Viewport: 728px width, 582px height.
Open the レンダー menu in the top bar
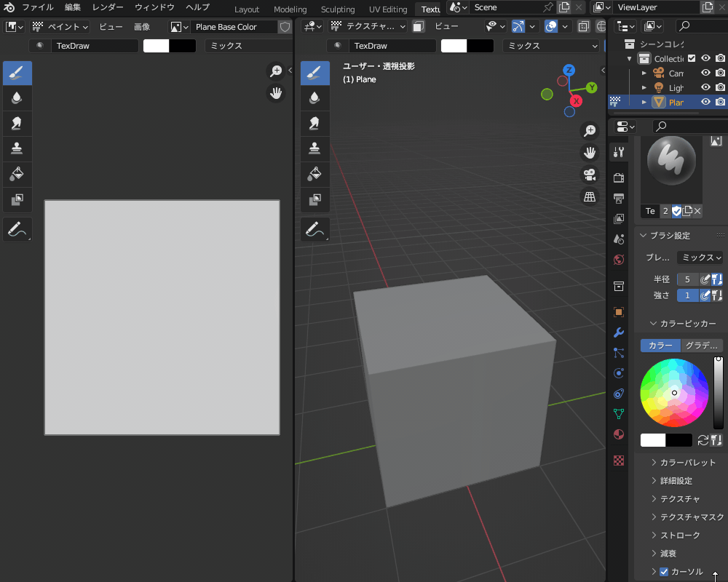point(107,7)
